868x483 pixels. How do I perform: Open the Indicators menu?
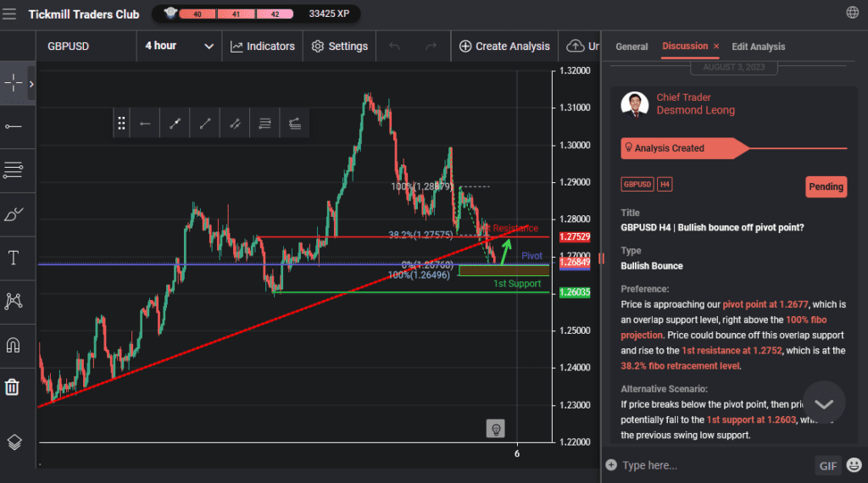coord(263,46)
